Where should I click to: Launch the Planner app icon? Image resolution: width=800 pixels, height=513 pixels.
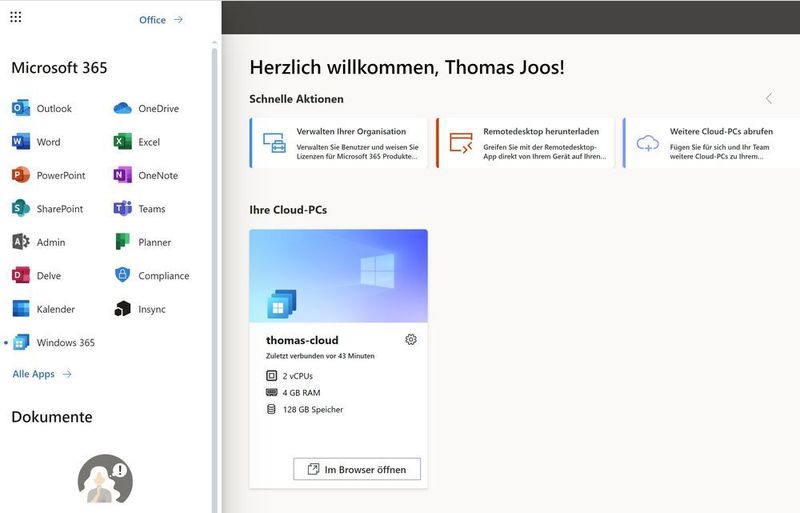click(122, 242)
